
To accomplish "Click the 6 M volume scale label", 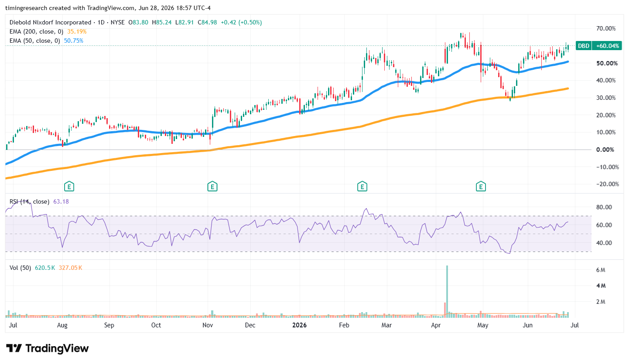I will click(600, 270).
